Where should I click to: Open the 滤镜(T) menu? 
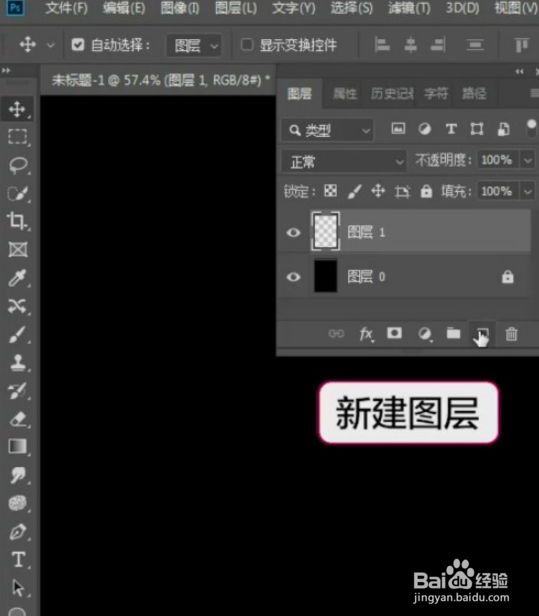[409, 8]
